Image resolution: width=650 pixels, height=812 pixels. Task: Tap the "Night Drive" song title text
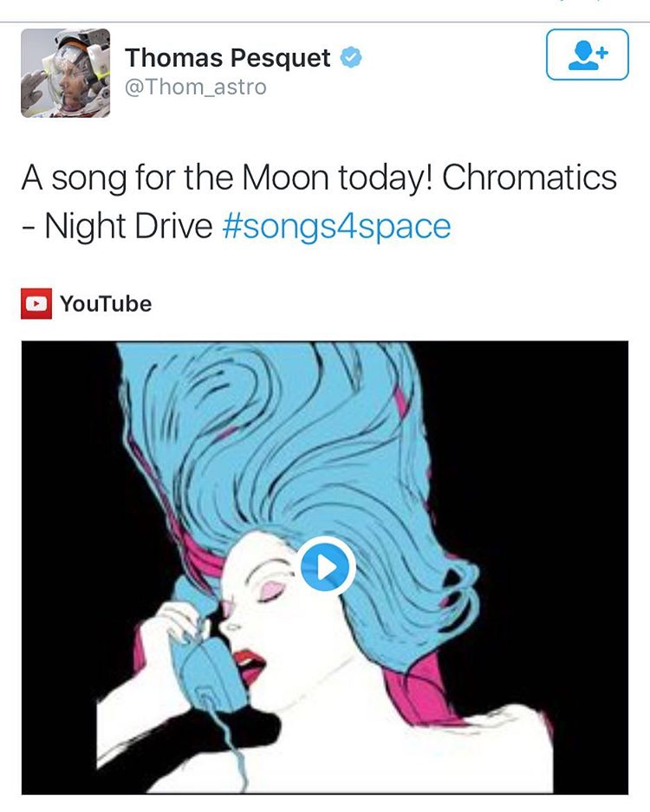128,225
